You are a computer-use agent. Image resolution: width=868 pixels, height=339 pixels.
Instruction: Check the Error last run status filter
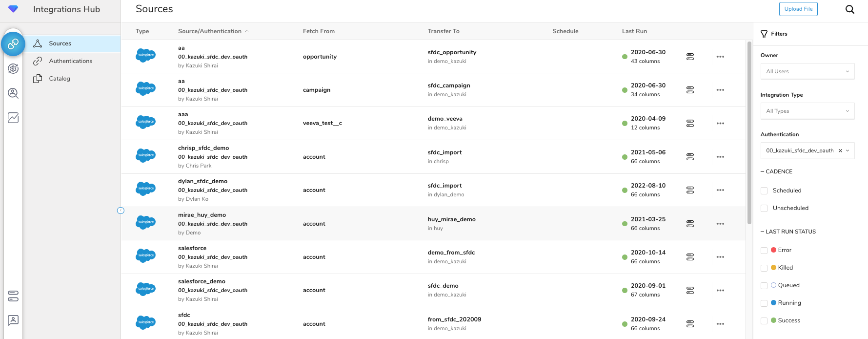coord(764,250)
